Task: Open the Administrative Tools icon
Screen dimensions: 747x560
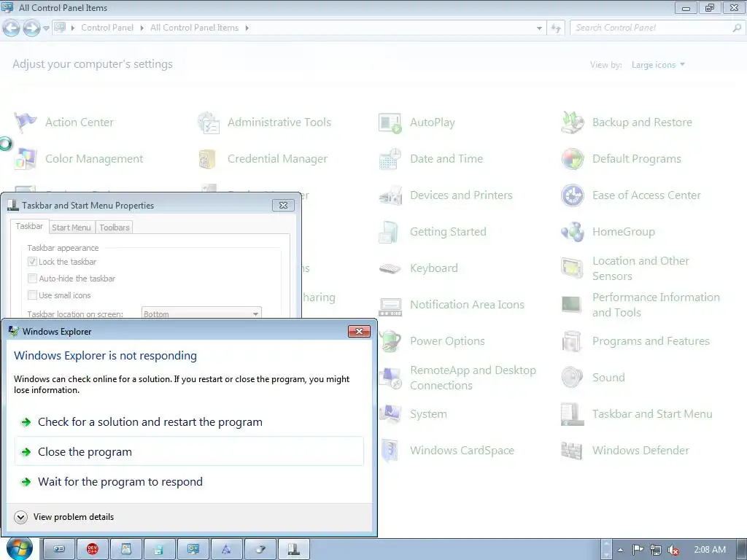Action: click(x=208, y=122)
